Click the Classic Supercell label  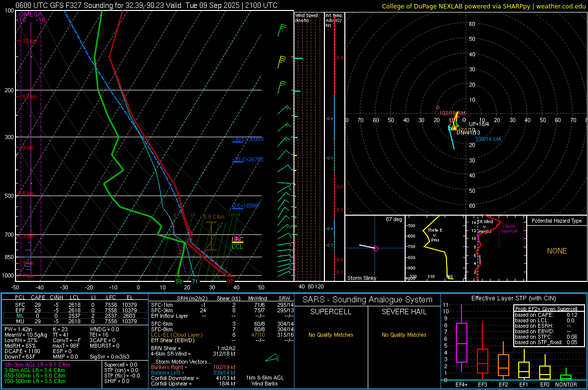click(509, 229)
